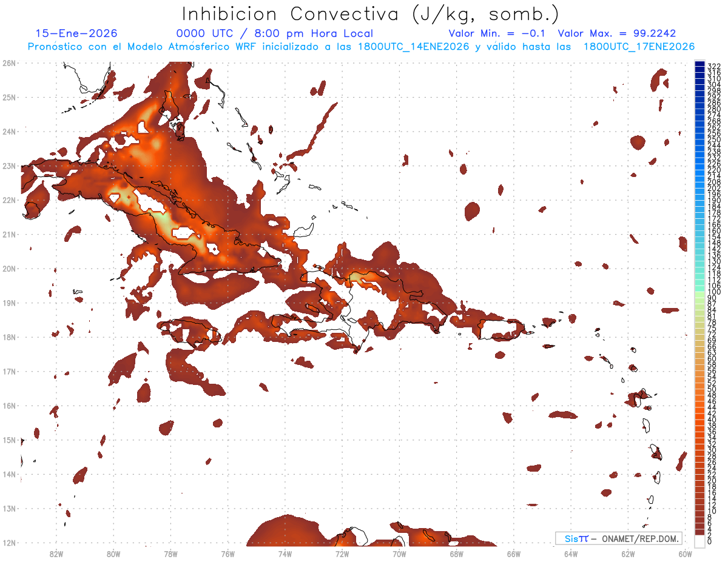Image resolution: width=728 pixels, height=562 pixels.
Task: Click the 64W longitude label
Action: tap(571, 554)
